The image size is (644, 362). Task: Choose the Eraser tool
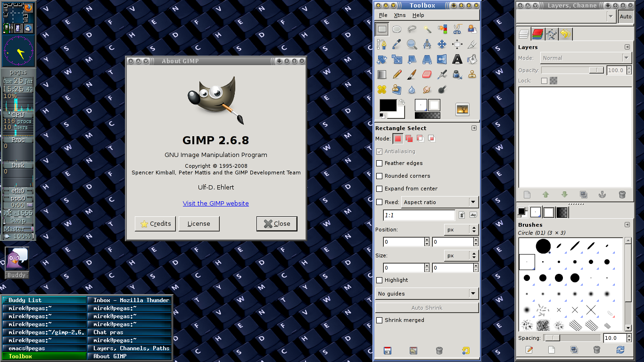point(427,74)
